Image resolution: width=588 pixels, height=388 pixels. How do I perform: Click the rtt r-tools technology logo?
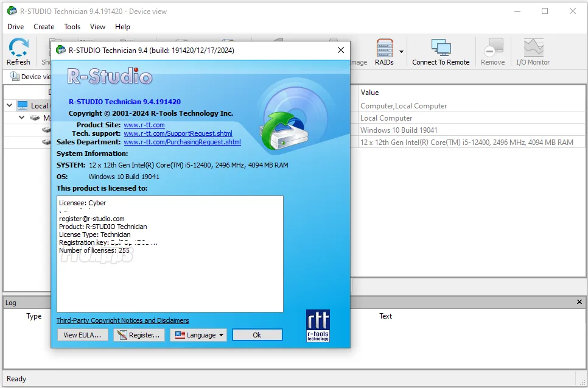click(x=318, y=326)
